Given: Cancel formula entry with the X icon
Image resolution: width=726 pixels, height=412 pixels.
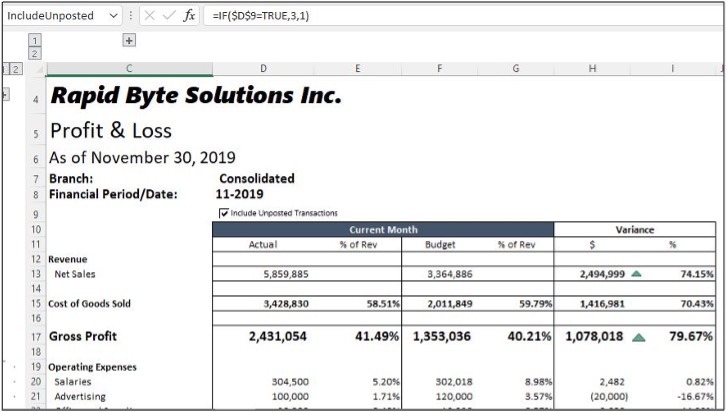Looking at the screenshot, I should tap(149, 16).
